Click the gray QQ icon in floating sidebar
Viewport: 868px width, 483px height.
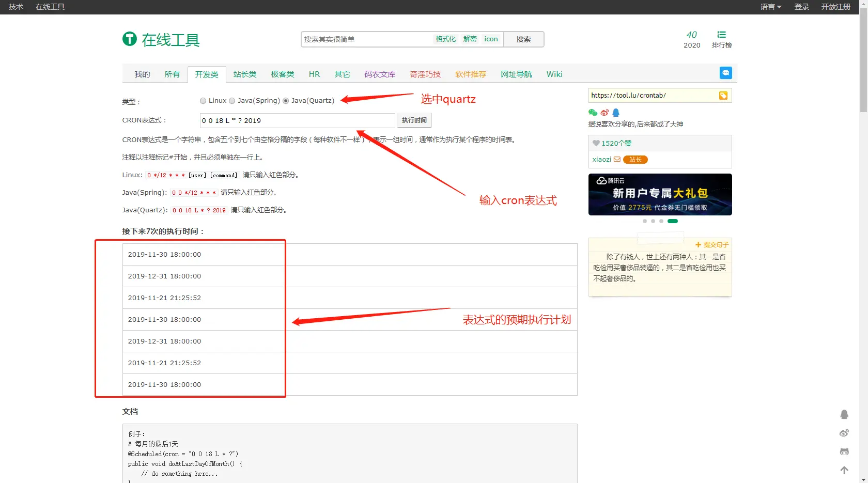click(844, 414)
